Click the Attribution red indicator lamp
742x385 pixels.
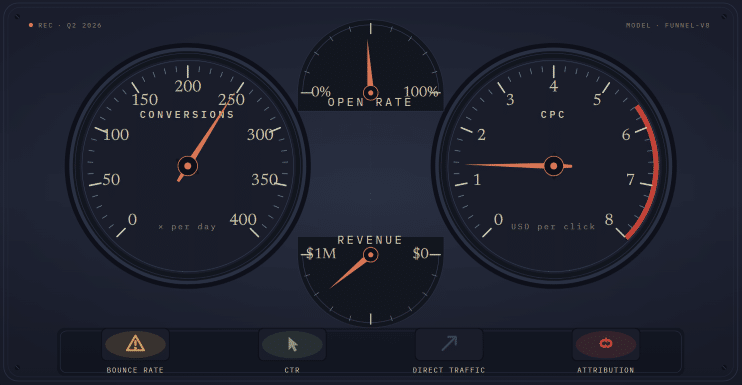[606, 344]
